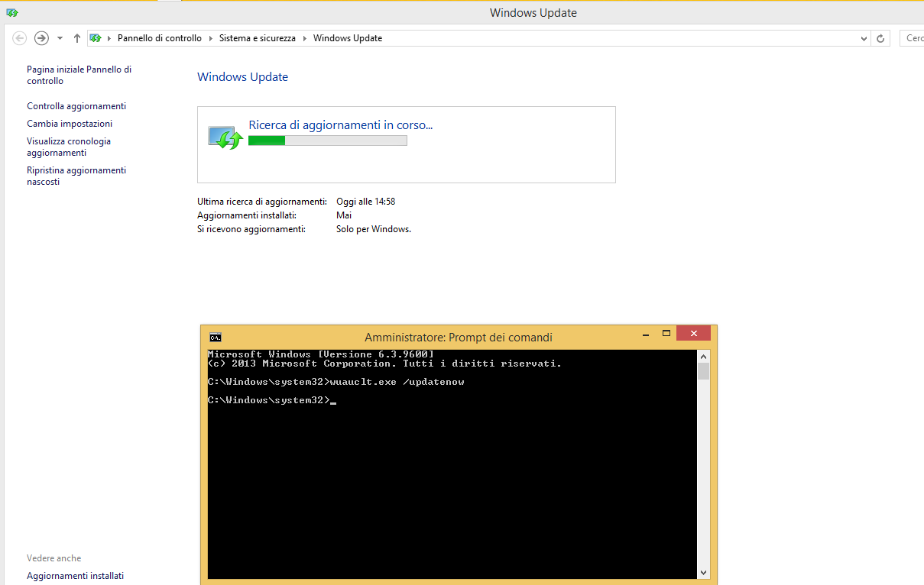Click 'Amministratore: Prompt dei comandi' title bar
This screenshot has height=585, width=924.
click(x=459, y=338)
